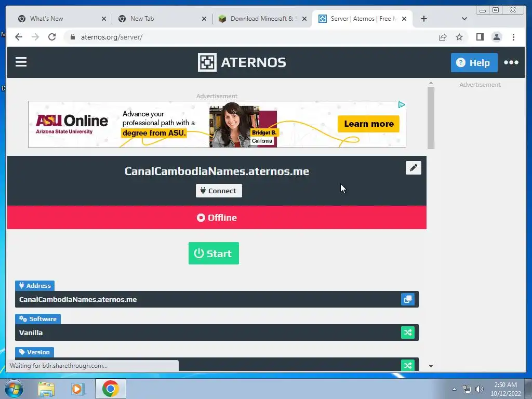Click the Version label

(x=34, y=352)
